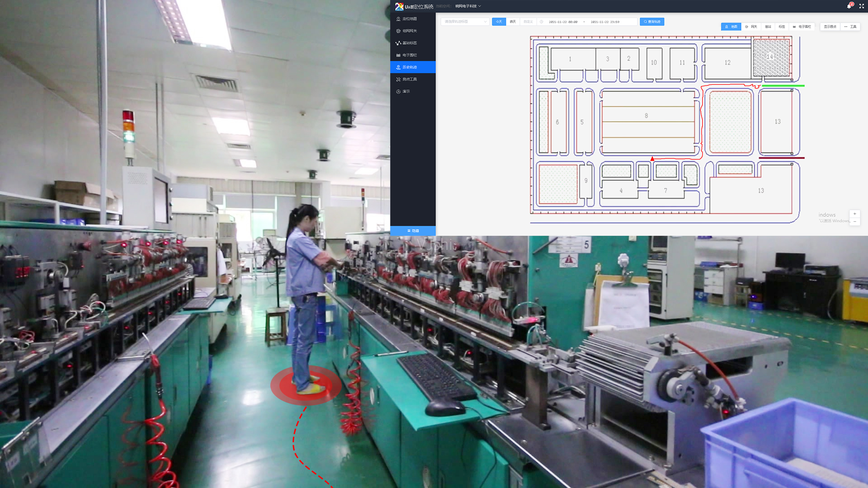
Task: Switch to 自定义 date range tab
Action: (528, 22)
